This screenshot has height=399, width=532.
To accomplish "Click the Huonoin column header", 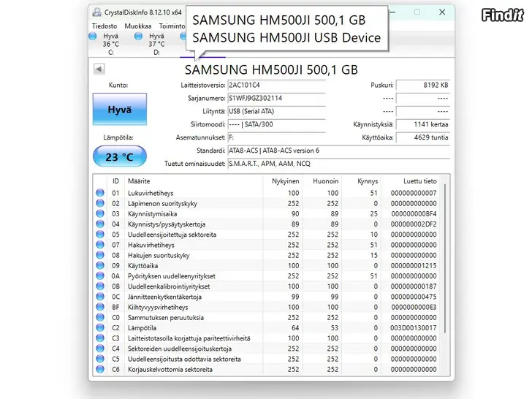I will [x=322, y=181].
